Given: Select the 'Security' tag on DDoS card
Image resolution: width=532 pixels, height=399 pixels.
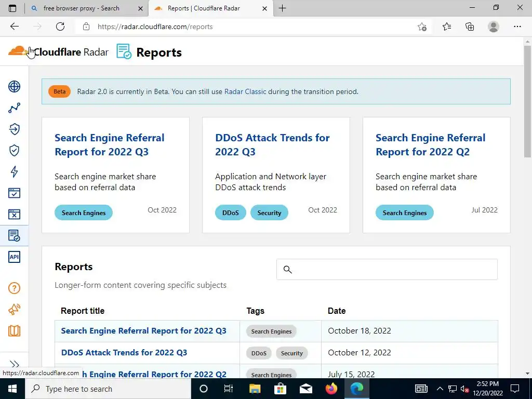Looking at the screenshot, I should (x=269, y=212).
